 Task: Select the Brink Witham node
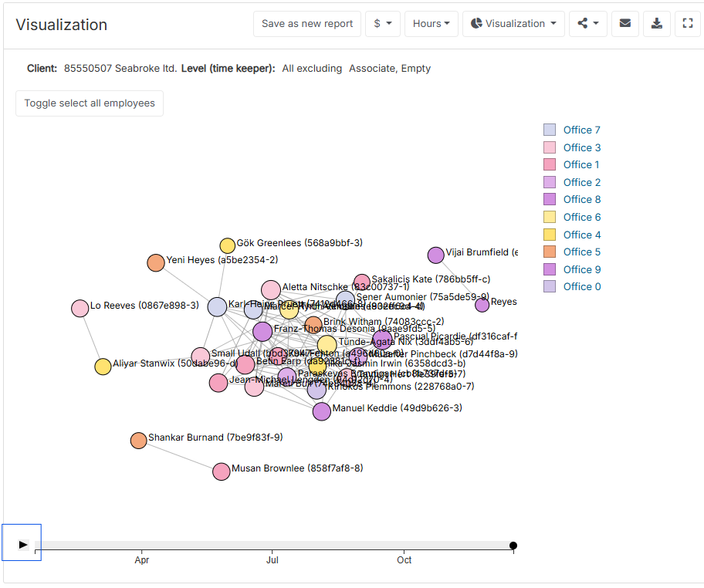[313, 325]
